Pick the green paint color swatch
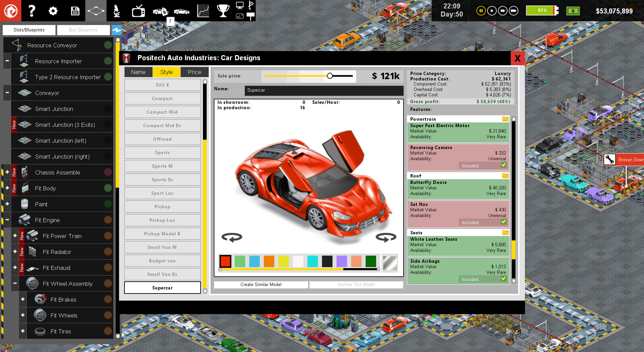Viewport: 644px width, 352px height. 240,261
